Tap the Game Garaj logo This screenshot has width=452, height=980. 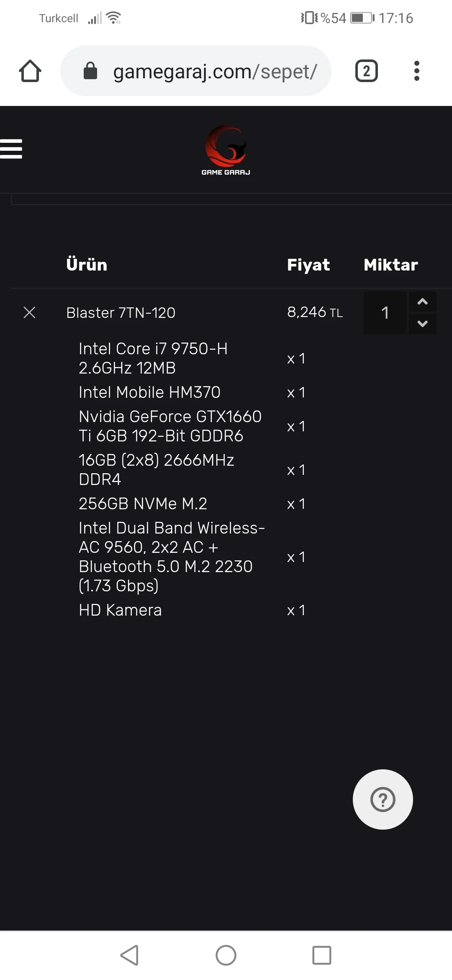(226, 150)
